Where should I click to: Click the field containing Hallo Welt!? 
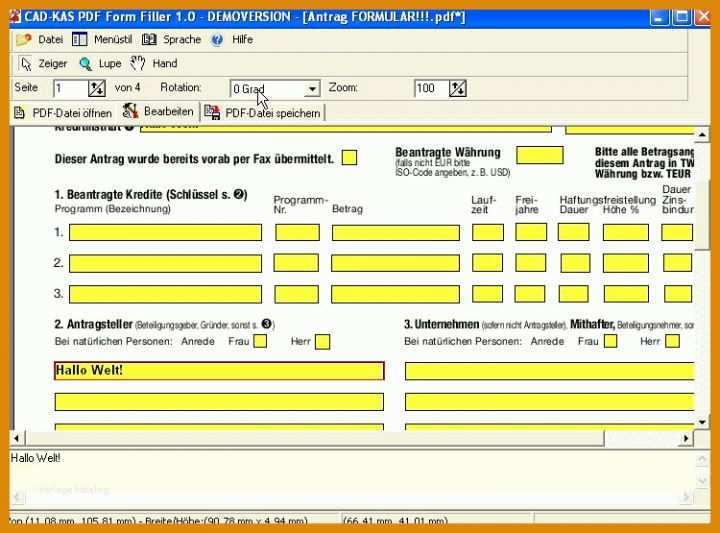219,371
